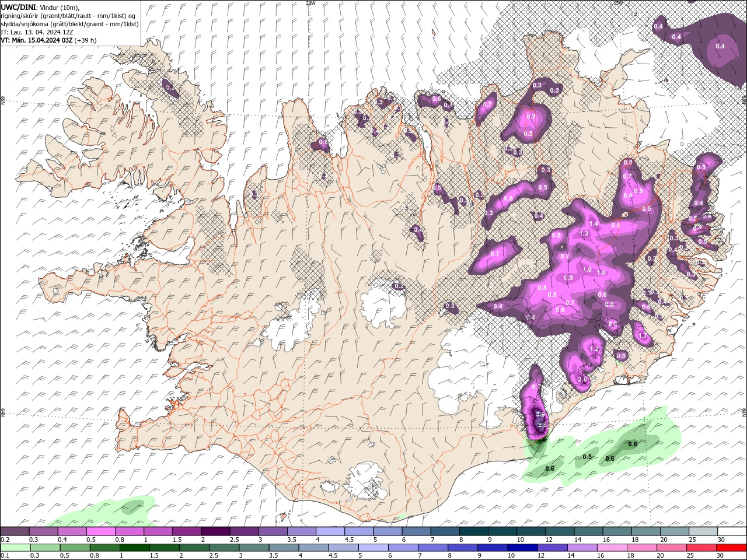Click the 0.3–0.4 purple swatch in the upper legend
This screenshot has height=560, width=747.
44,531
